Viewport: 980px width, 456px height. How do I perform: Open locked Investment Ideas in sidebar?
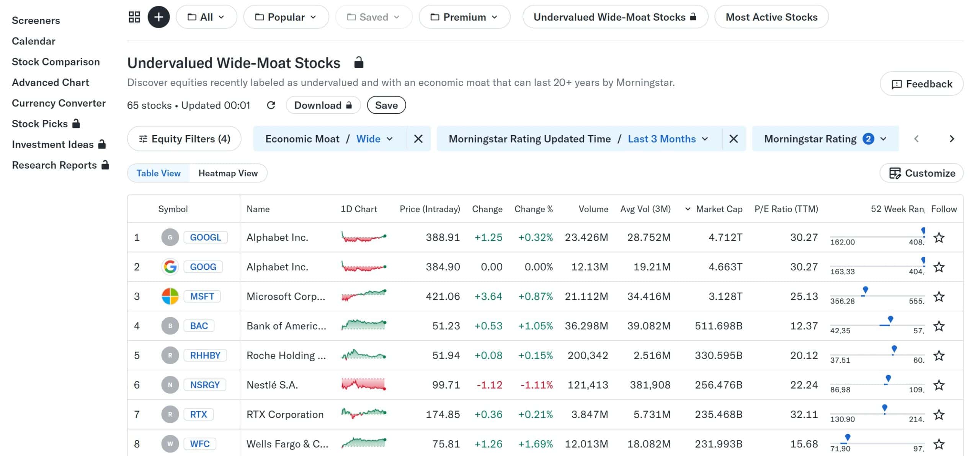click(59, 145)
